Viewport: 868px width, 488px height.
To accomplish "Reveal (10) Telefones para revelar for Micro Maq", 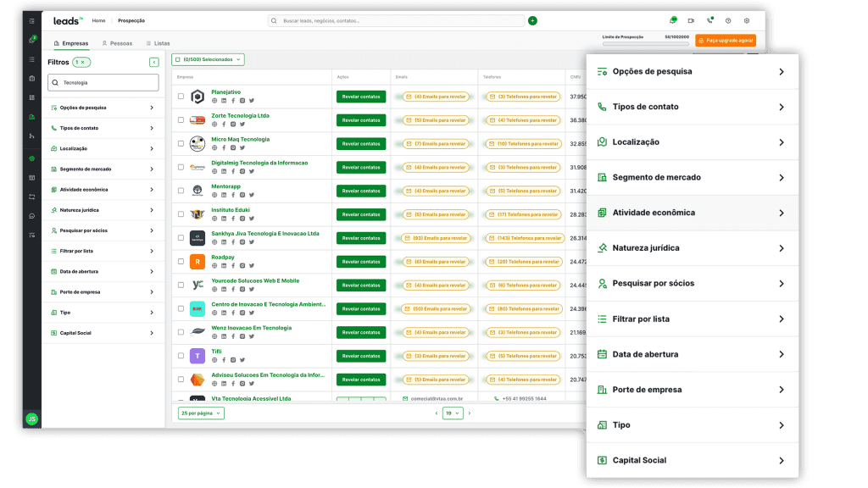I will [x=524, y=143].
